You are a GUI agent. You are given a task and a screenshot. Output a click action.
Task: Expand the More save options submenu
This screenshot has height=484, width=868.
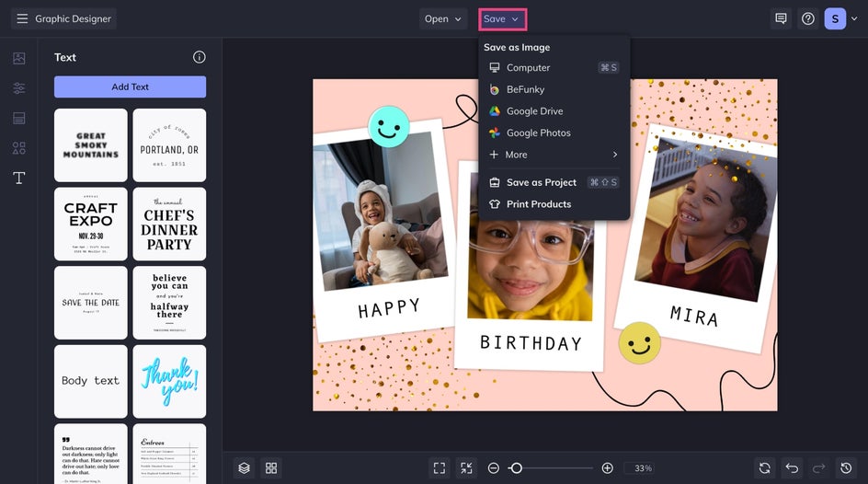pos(554,155)
